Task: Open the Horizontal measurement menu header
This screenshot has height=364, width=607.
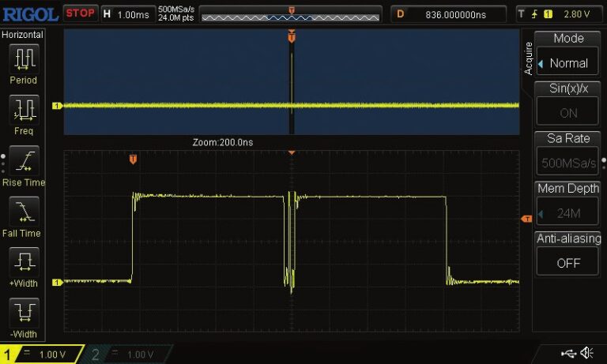Action: [x=23, y=35]
